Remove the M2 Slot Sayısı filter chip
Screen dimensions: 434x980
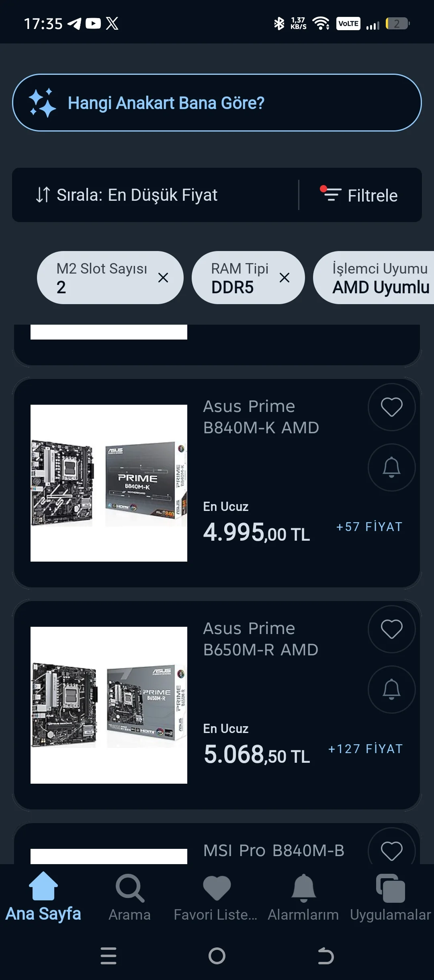[x=163, y=278]
